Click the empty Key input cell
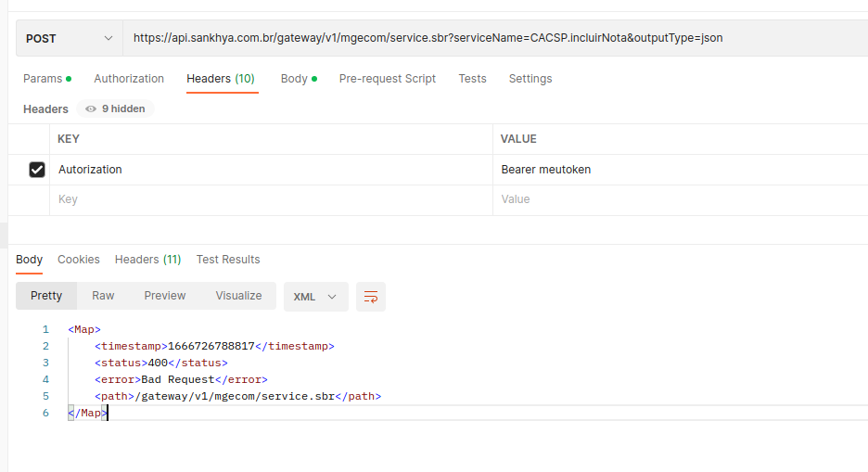Viewport: 868px width, 472px height. click(269, 199)
